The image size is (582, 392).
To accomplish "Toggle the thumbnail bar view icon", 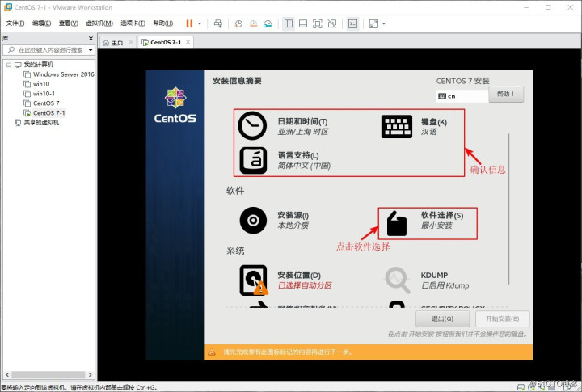I will click(x=303, y=23).
